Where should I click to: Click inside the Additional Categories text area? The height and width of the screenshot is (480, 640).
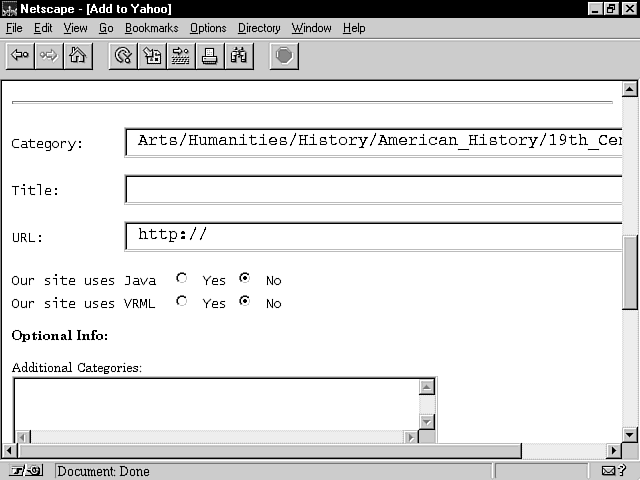216,404
